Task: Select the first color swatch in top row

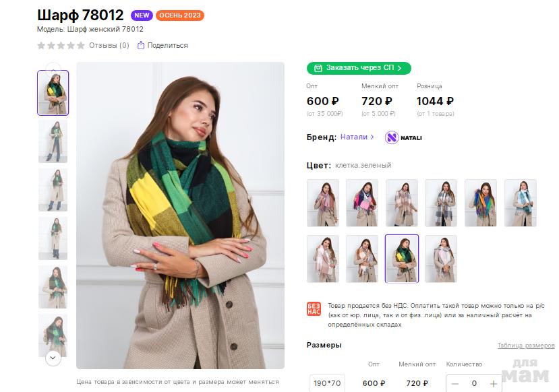Action: [323, 203]
